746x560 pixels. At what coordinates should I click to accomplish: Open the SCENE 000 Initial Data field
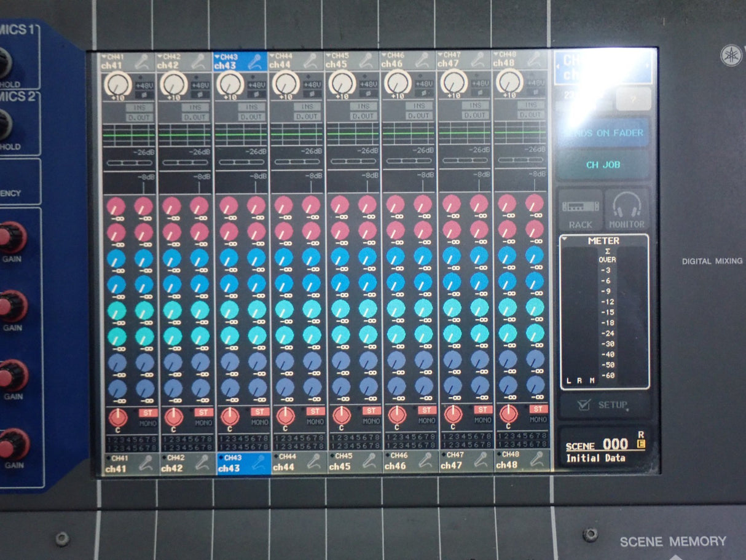coord(603,450)
